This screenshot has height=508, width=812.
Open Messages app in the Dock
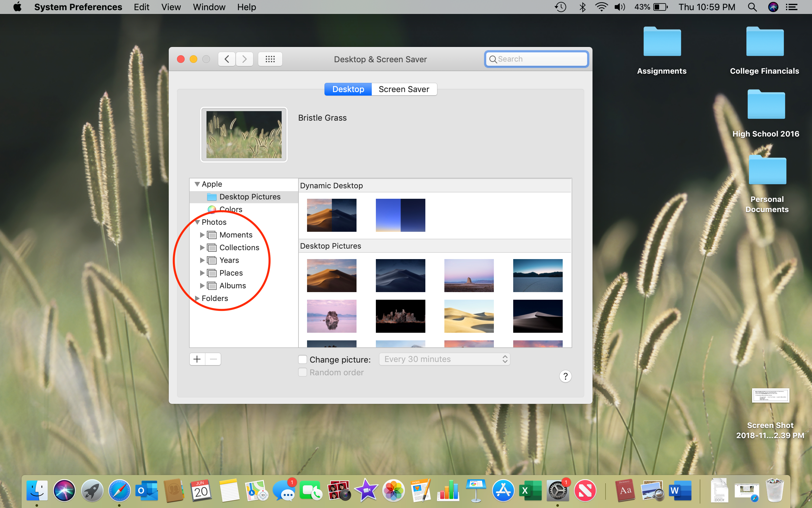point(284,491)
